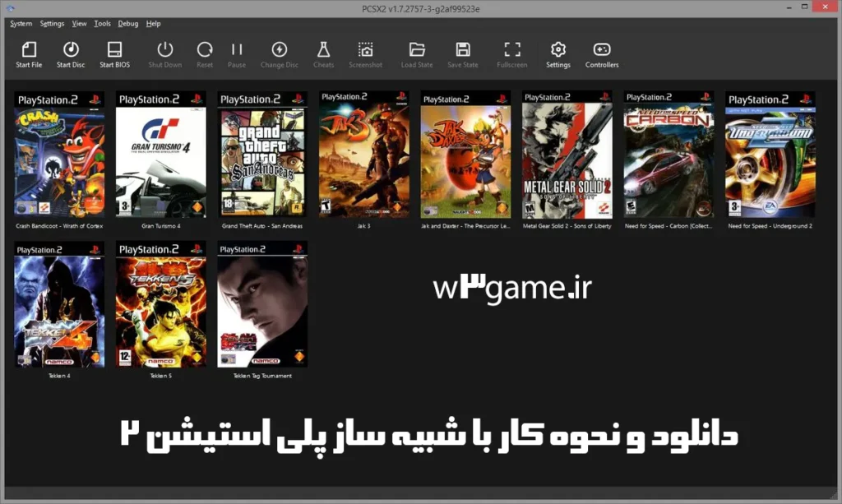Select Grand Theft Auto San Andreas cover
The image size is (842, 504).
(x=262, y=155)
